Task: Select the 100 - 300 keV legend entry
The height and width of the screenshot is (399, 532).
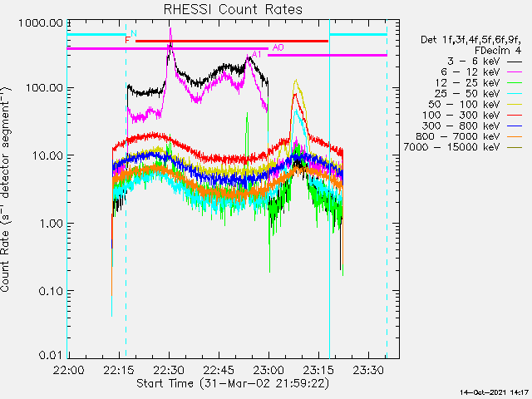Action: (x=472, y=115)
